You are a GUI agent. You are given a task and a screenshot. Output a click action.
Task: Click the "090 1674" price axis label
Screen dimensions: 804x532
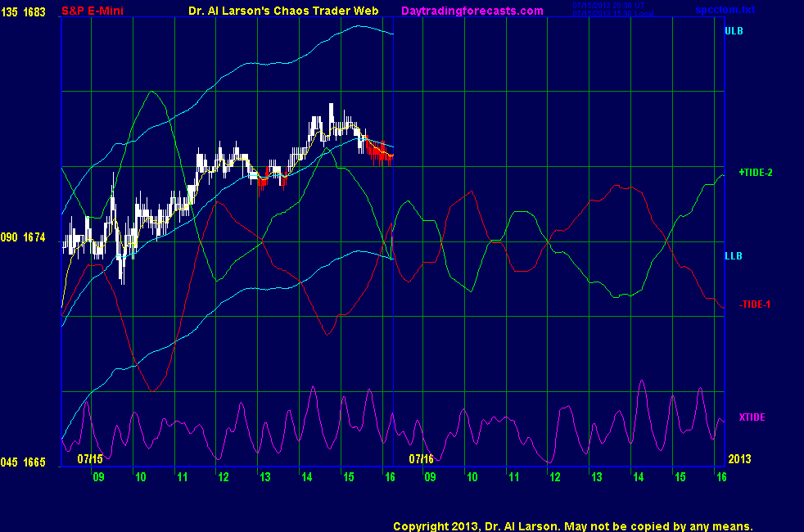coord(23,237)
